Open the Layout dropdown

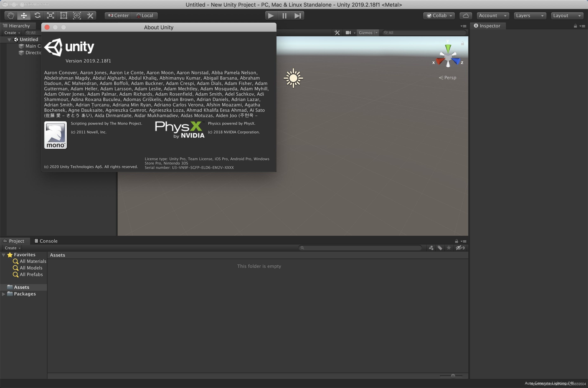pos(567,16)
